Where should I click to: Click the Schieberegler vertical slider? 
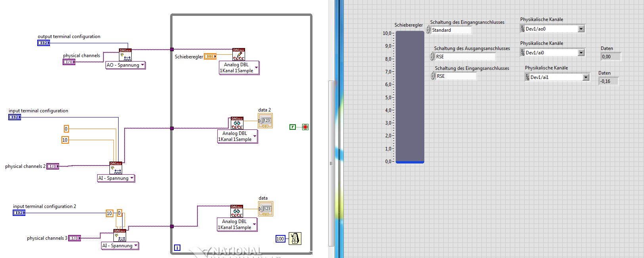pos(410,97)
